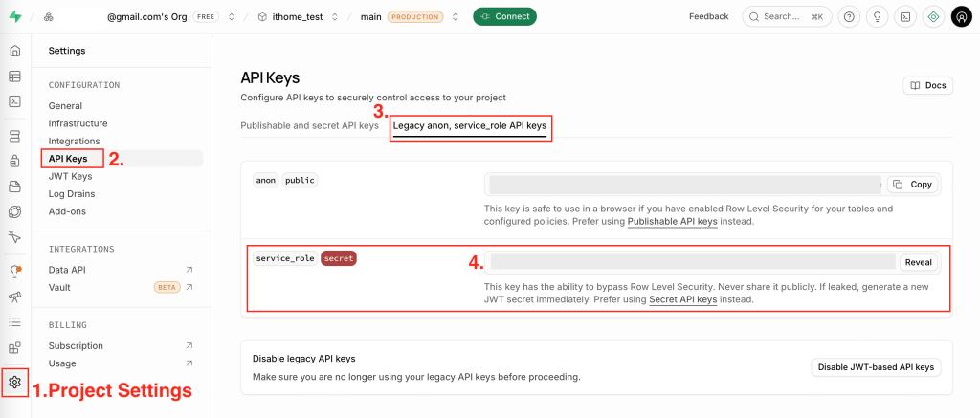Image resolution: width=980 pixels, height=418 pixels.
Task: Open the Advisors lightbulb sidebar icon
Action: (x=15, y=271)
